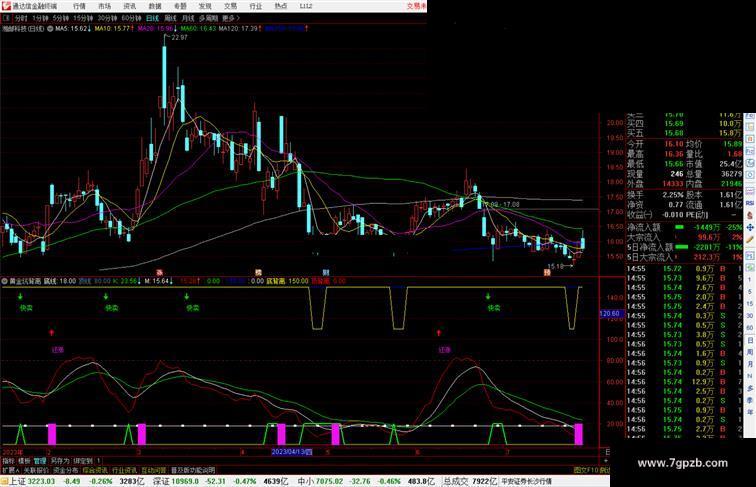The width and height of the screenshot is (756, 487).
Task: Select the 多周期 multi-period tab
Action: click(208, 18)
